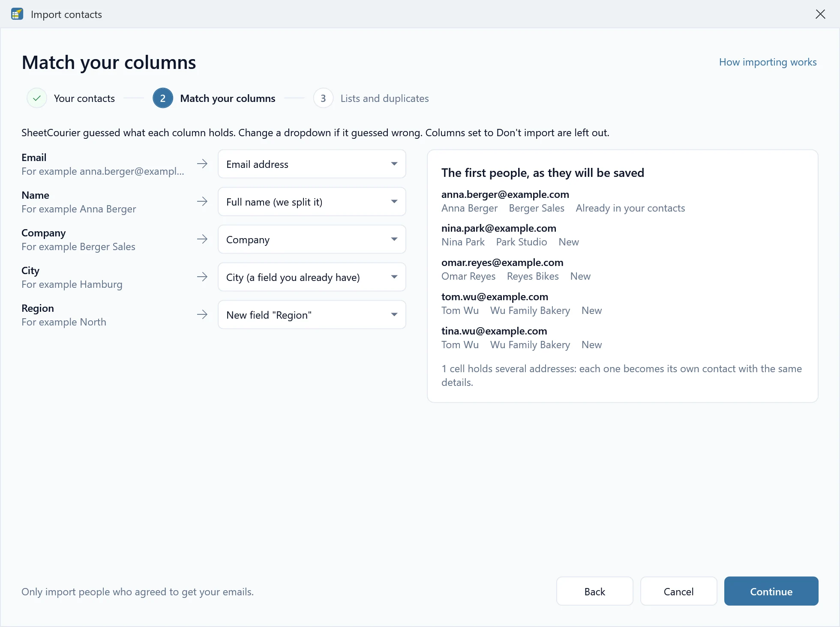
Task: Click the Park Studio company text
Action: tap(522, 242)
